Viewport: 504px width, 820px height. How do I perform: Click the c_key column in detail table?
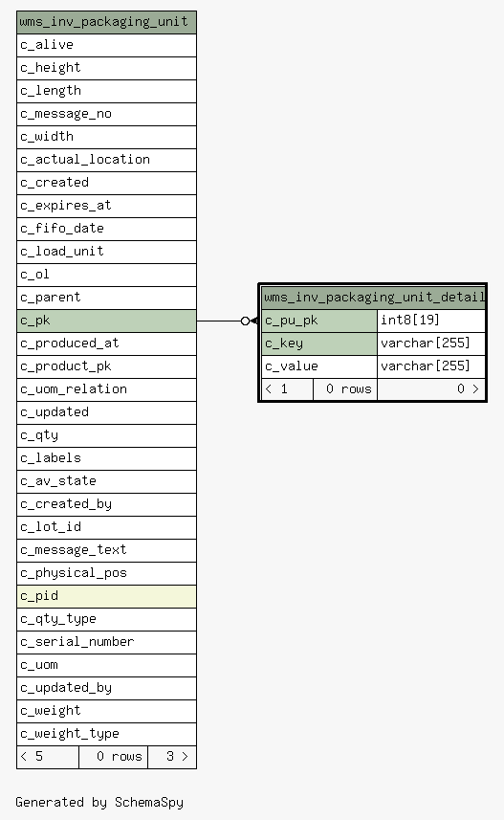tap(318, 344)
